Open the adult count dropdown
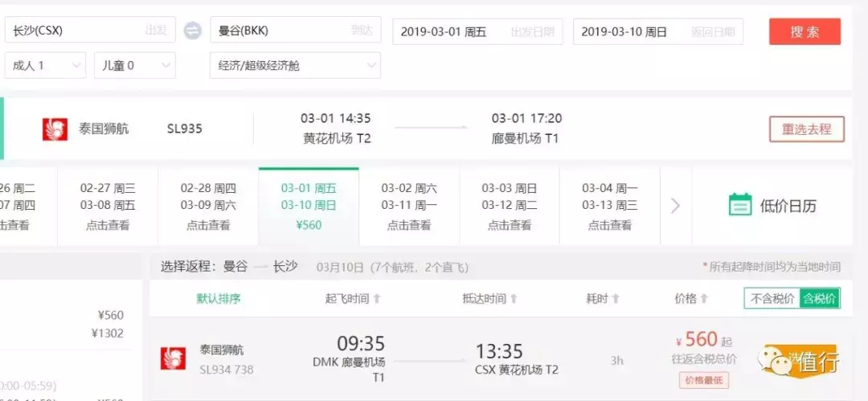This screenshot has width=868, height=401. (x=45, y=66)
